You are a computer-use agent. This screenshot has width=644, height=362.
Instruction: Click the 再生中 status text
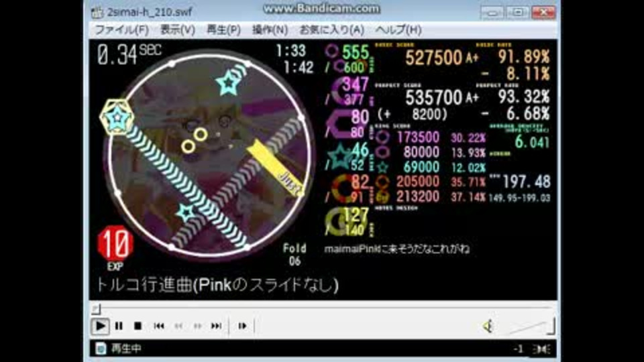126,349
